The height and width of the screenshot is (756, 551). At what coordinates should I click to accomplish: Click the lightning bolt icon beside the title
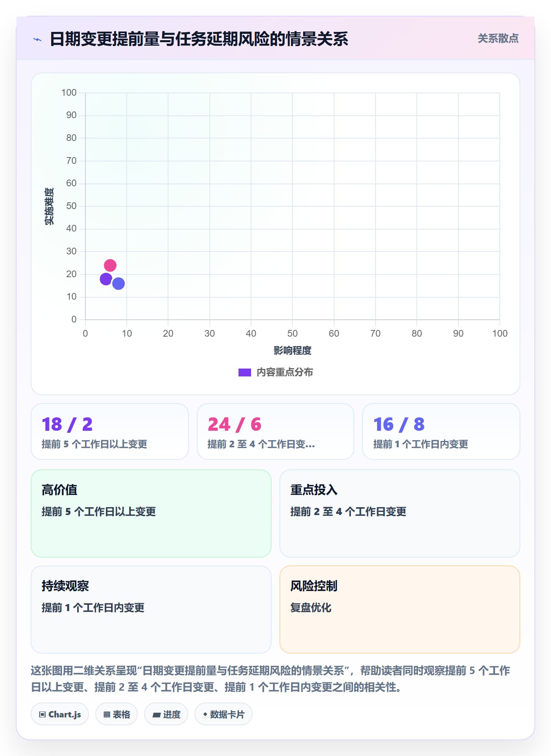coord(37,39)
